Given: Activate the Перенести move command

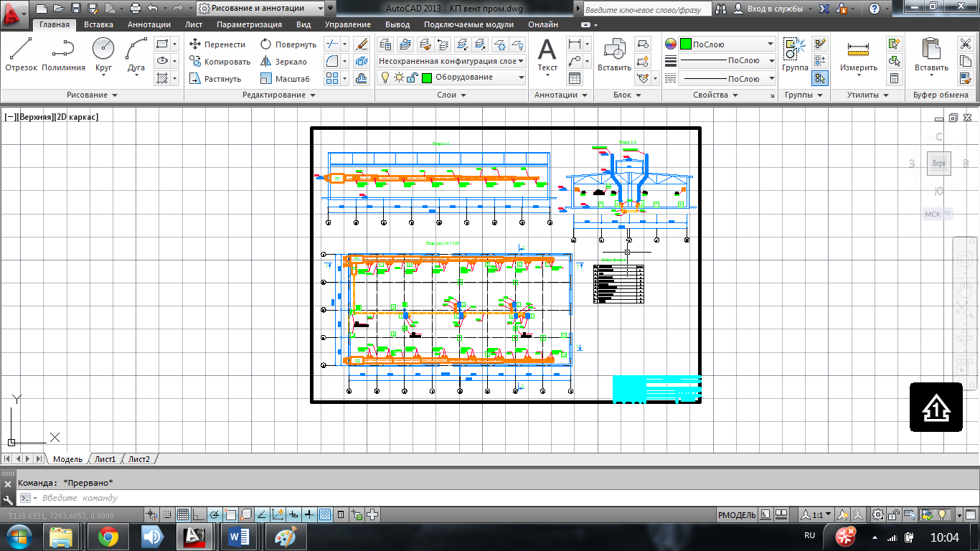Looking at the screenshot, I should 217,44.
